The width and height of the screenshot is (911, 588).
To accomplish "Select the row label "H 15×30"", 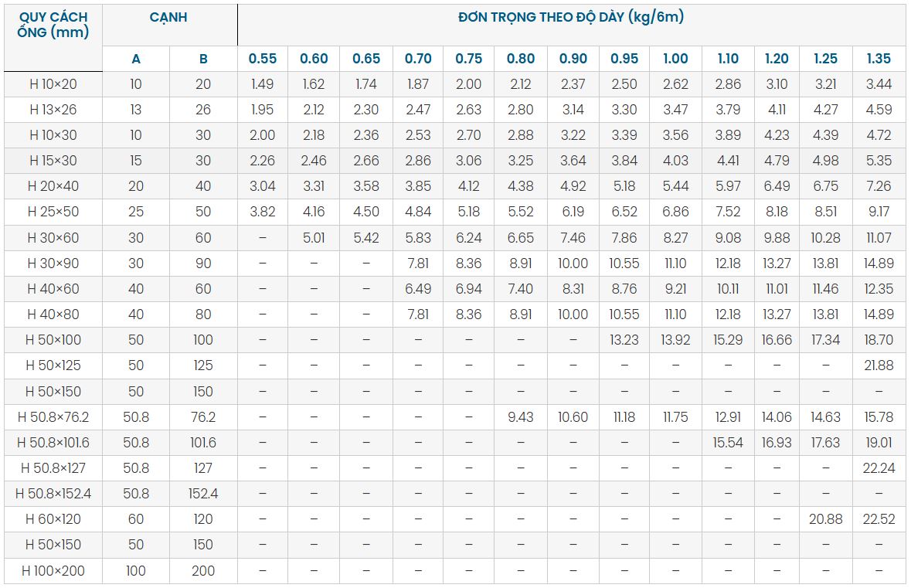I will pyautogui.click(x=53, y=161).
